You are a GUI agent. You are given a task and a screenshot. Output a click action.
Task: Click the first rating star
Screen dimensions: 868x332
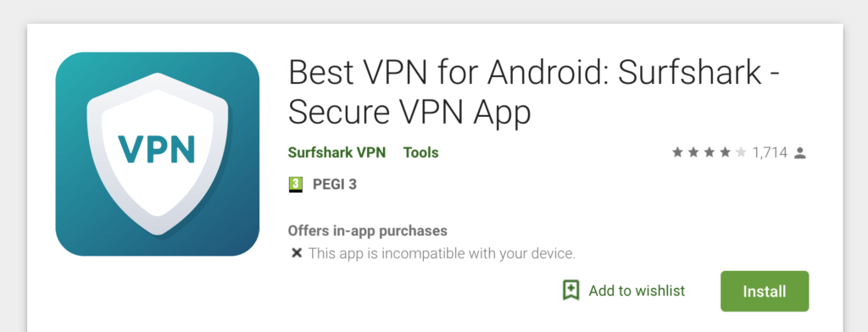[677, 152]
